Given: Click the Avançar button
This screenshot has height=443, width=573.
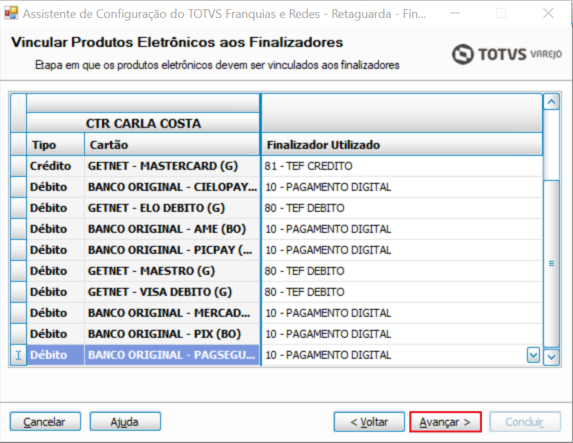Looking at the screenshot, I should coord(445,422).
